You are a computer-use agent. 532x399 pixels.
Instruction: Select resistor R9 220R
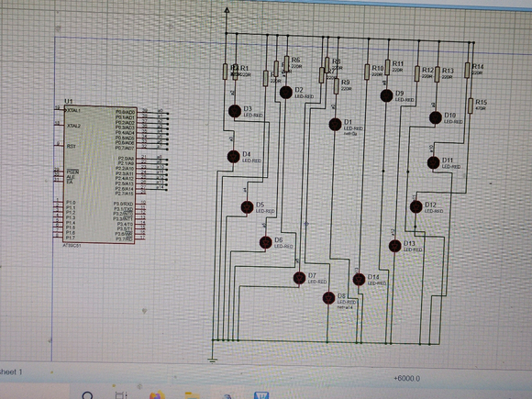pyautogui.click(x=337, y=86)
